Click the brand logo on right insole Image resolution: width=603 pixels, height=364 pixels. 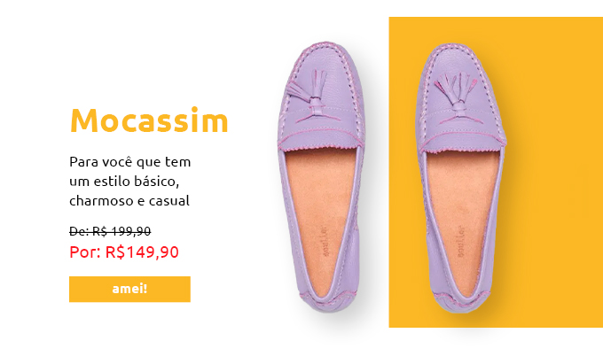point(461,241)
